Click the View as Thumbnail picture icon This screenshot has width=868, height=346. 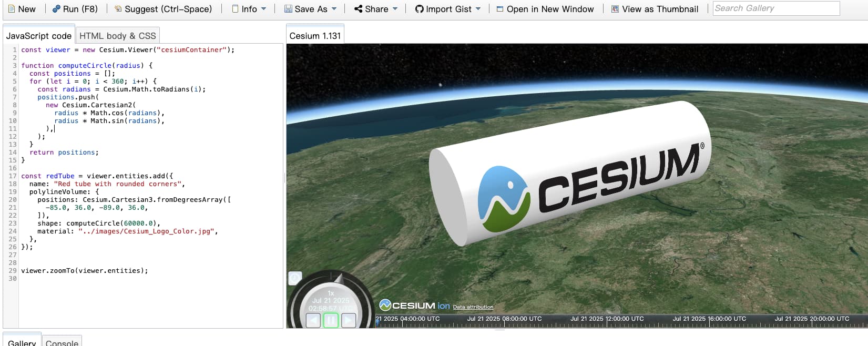615,9
